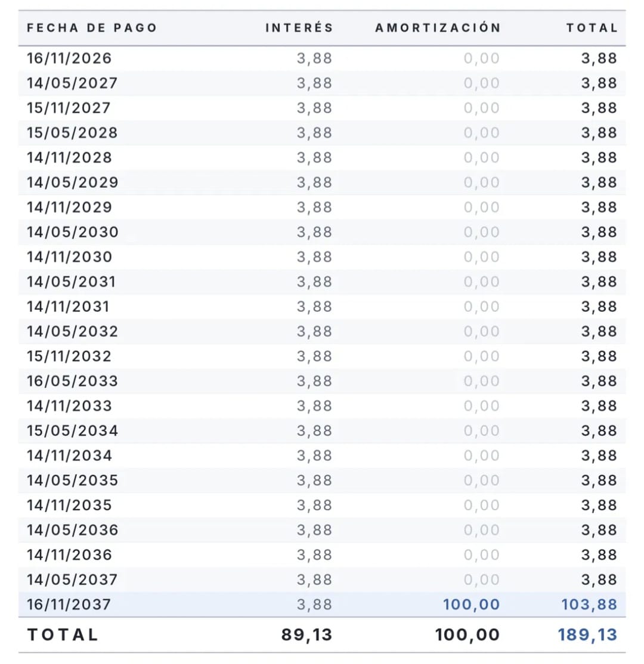Click the 189,13 grand total value

[x=587, y=635]
